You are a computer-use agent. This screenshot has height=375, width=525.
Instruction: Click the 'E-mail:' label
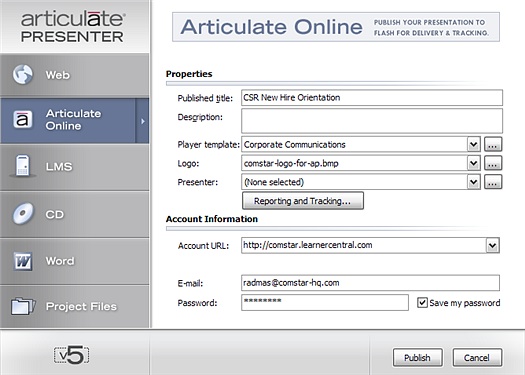(190, 283)
